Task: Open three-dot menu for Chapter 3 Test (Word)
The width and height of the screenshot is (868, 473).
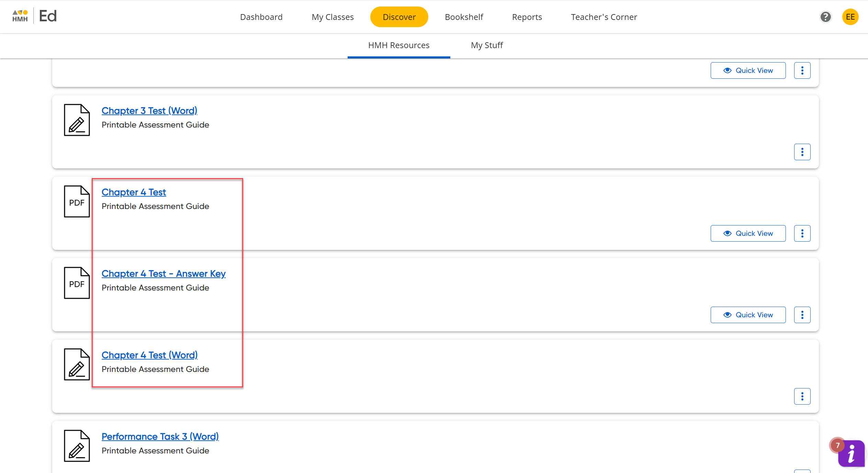Action: (802, 152)
